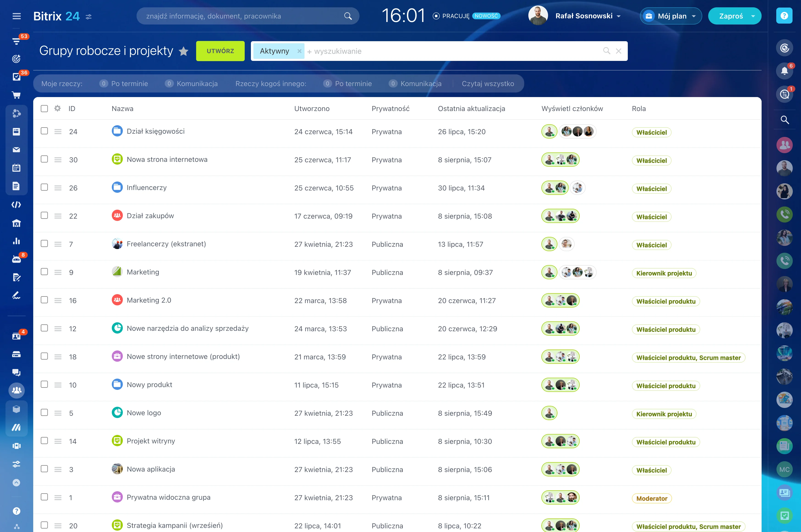Open the mail envelope sidebar icon
The height and width of the screenshot is (532, 801).
tap(16, 150)
